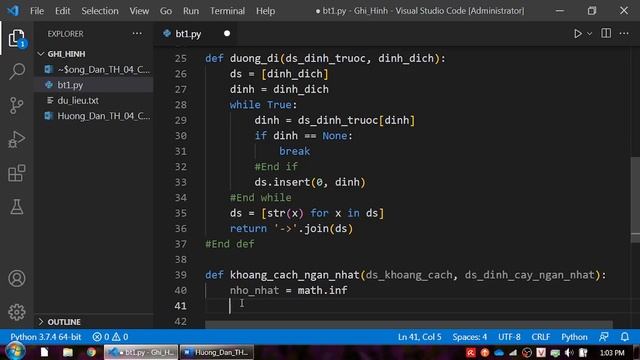Click the 'ds.insert(0, dinh)' code line

tap(310, 182)
